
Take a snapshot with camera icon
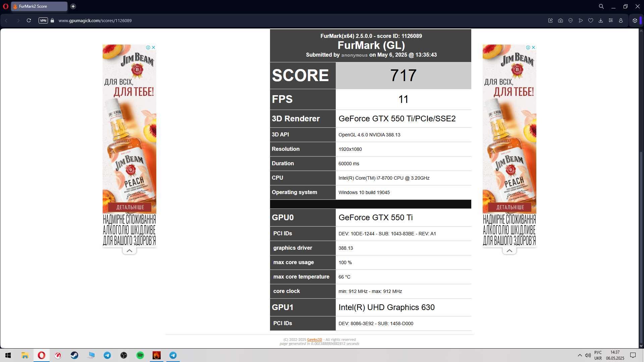pyautogui.click(x=560, y=20)
